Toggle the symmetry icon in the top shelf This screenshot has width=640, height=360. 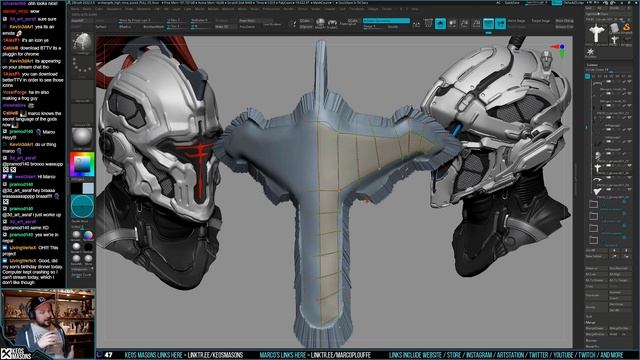click(416, 24)
